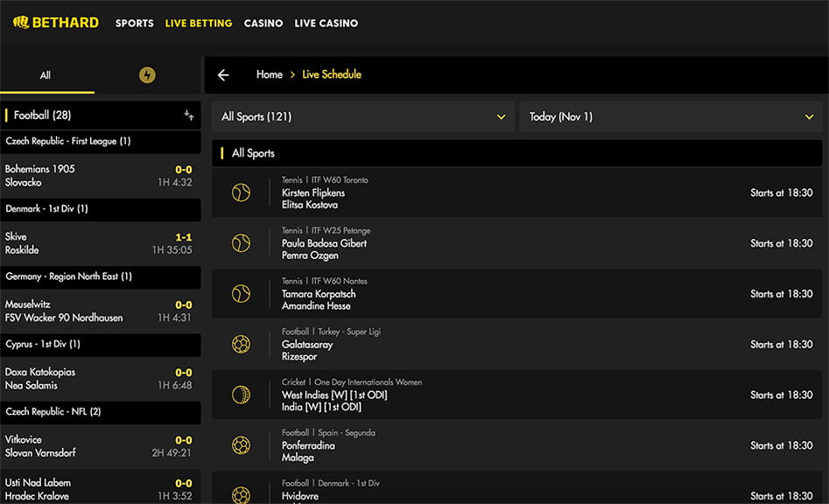Click tennis icon for Kirsten Flipkens match
The width and height of the screenshot is (829, 504).
241,192
